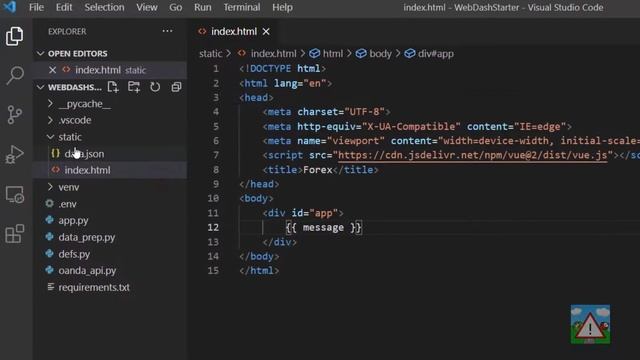Open the Edit menu
The width and height of the screenshot is (640, 360).
pyautogui.click(x=64, y=7)
